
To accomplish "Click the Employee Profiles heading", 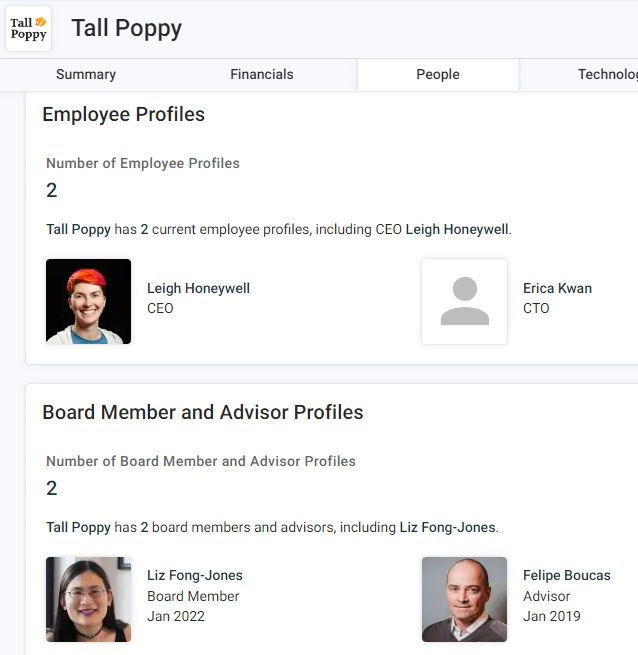I will click(124, 114).
